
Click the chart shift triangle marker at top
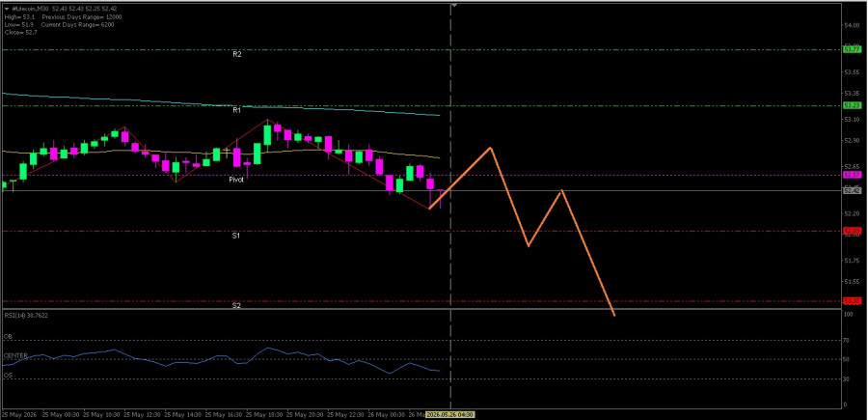453,5
